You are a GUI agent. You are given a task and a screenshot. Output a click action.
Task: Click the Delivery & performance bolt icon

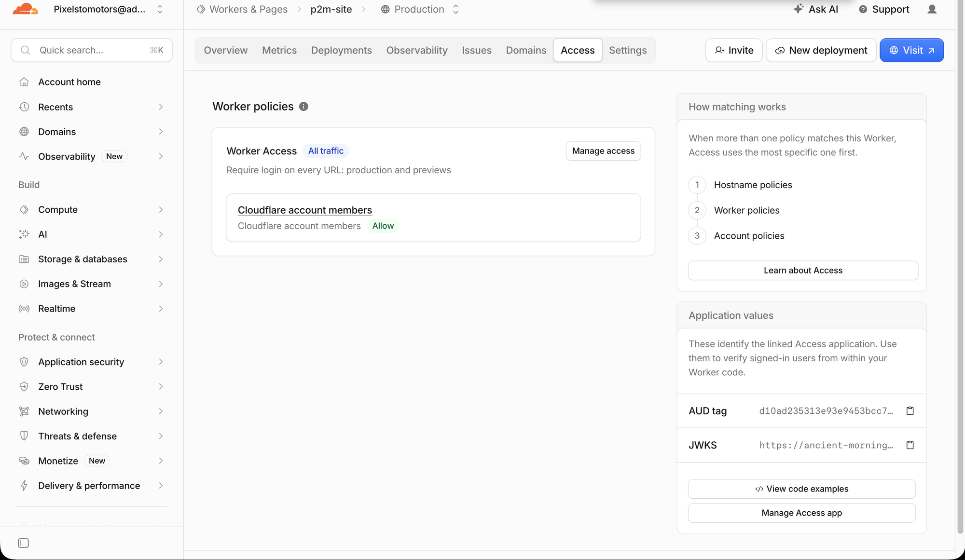(x=24, y=486)
